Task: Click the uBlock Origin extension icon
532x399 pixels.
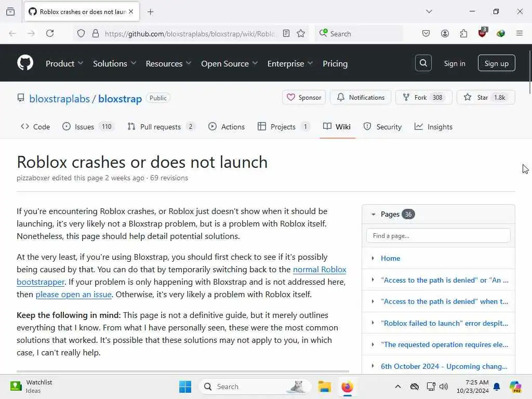Action: coord(482,33)
